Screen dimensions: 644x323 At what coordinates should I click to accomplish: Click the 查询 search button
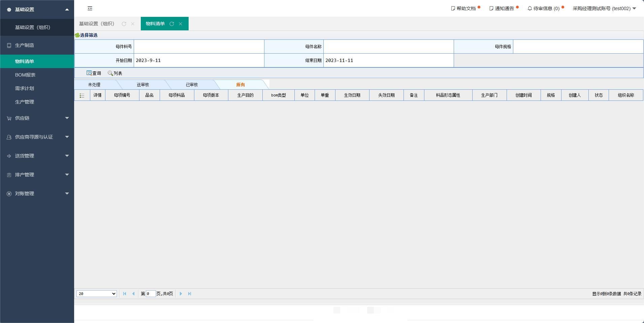click(94, 73)
